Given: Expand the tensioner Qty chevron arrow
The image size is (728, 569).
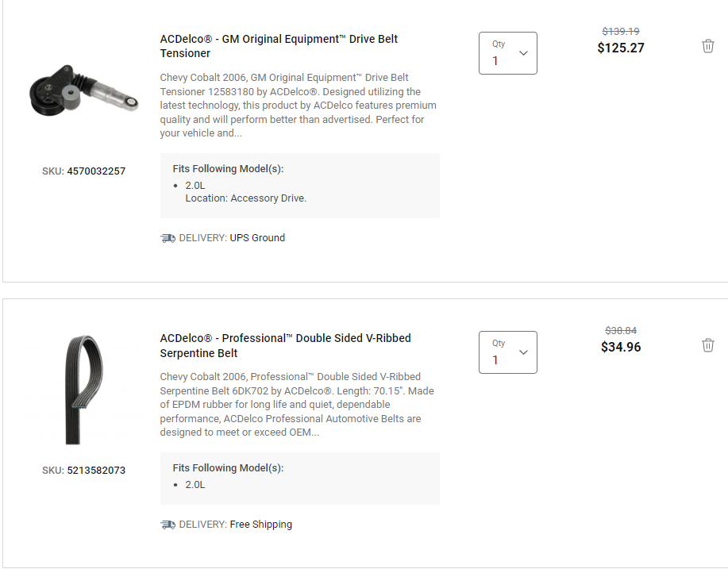Looking at the screenshot, I should 523,53.
